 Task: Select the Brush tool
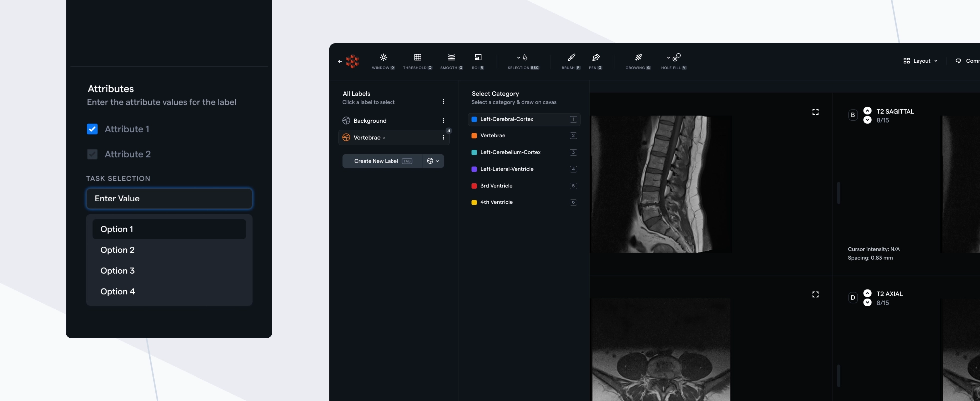pos(571,58)
